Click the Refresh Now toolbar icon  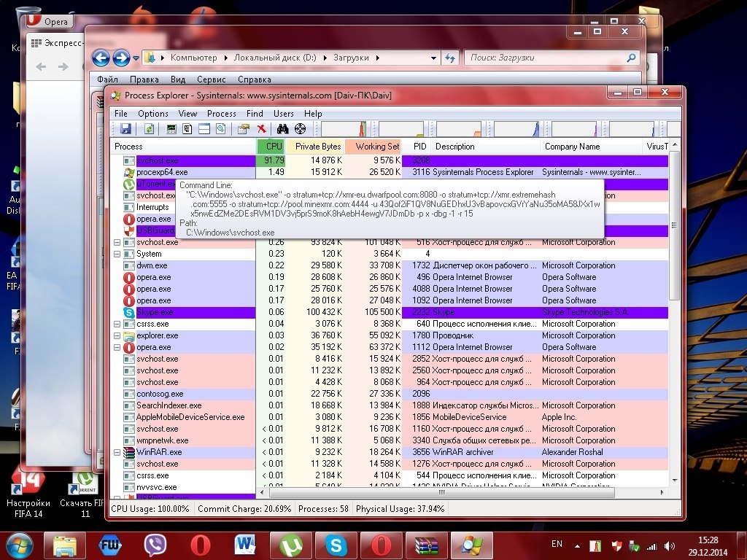coord(149,128)
